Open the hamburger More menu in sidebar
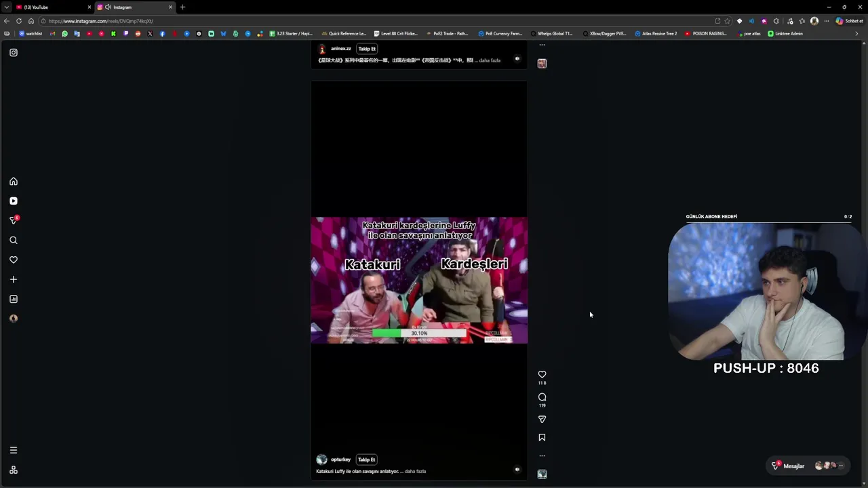This screenshot has height=488, width=868. [14, 450]
